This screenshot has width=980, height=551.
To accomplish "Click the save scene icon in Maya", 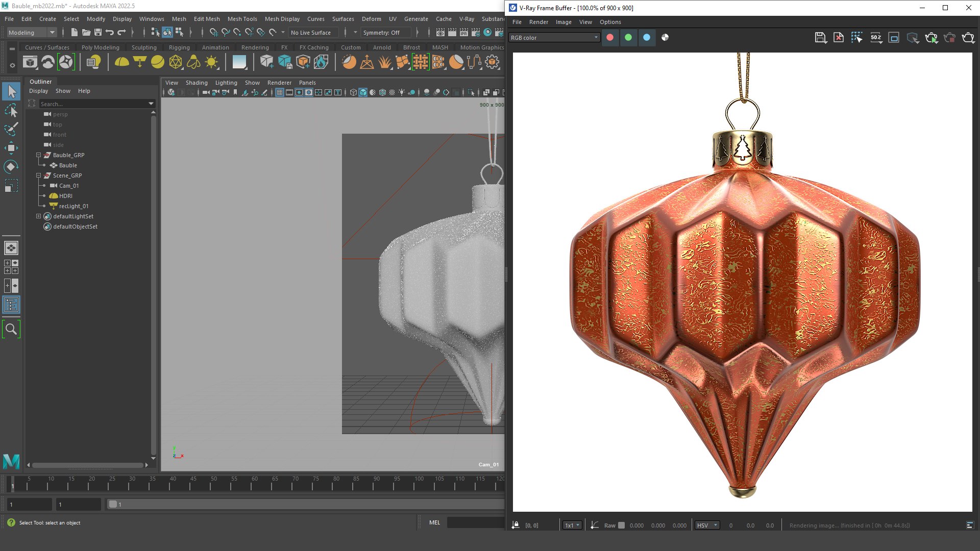I will (x=98, y=32).
